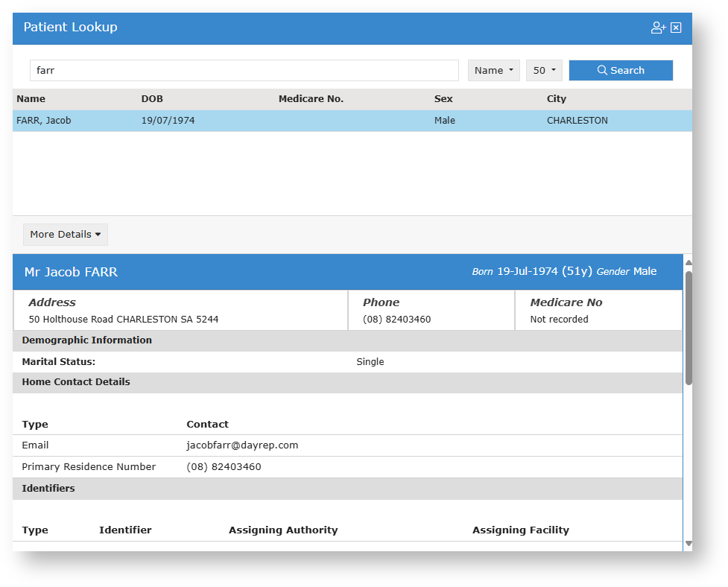Sort by the DOB column header
Screen dimensions: 728x587
pyautogui.click(x=152, y=99)
